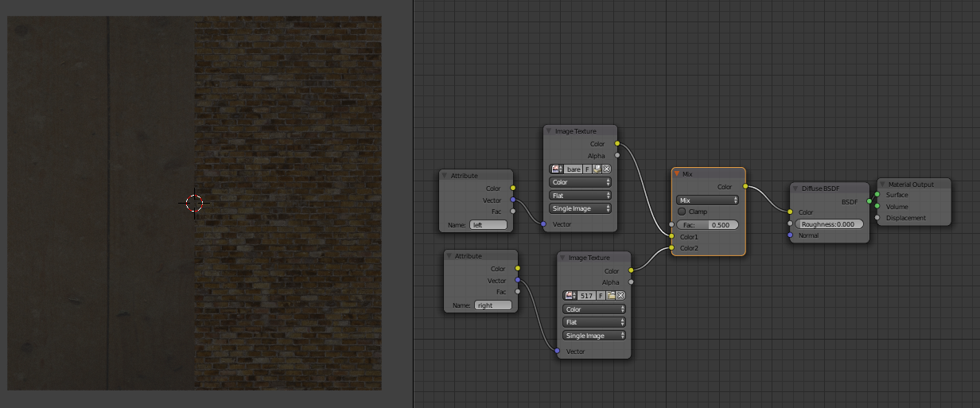Click Color input socket of Diffuse BSDF
The image size is (980, 408).
(x=790, y=212)
